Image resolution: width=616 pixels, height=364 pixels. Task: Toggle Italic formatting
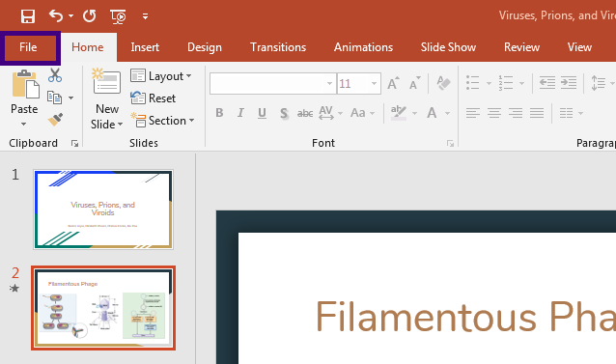[240, 113]
